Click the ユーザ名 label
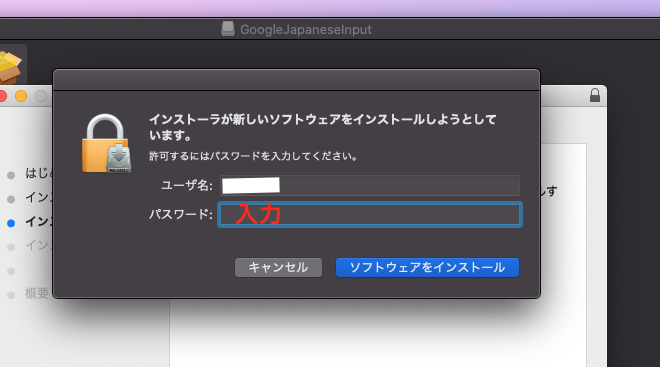 pos(187,185)
